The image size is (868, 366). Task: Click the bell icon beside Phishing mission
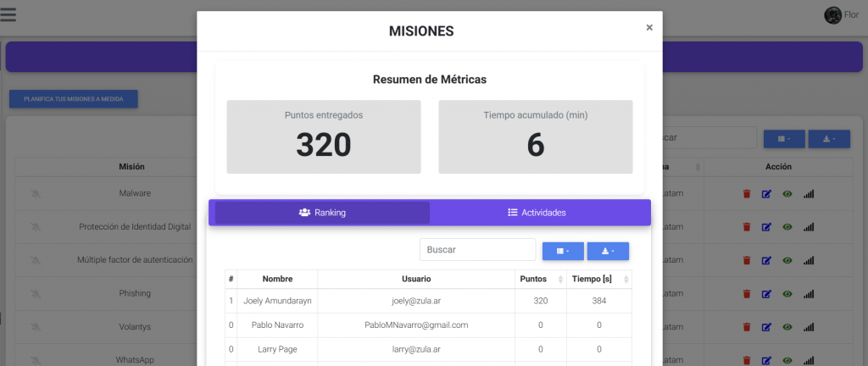[35, 293]
